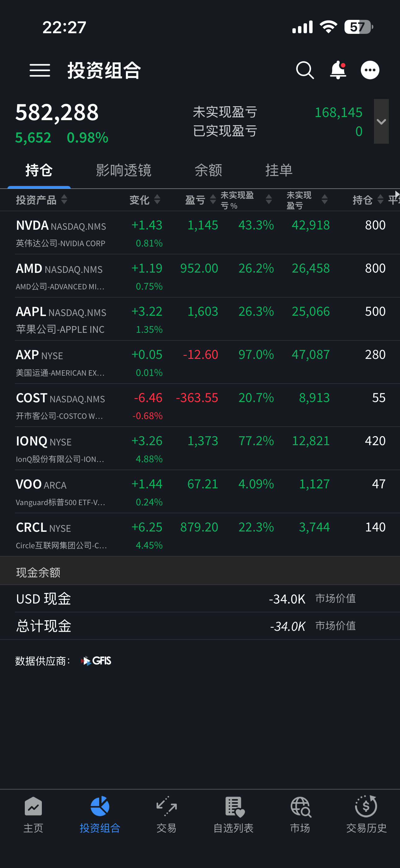Sort by 投资产品 column arrows
Screen dimensions: 400x868
click(64, 200)
